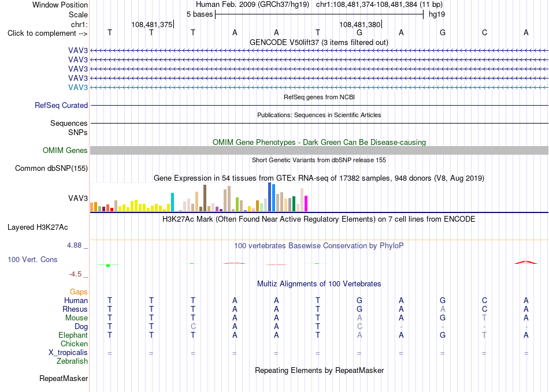Click the hg19 assembly label beside scale bar
The width and height of the screenshot is (549, 392).
[437, 14]
